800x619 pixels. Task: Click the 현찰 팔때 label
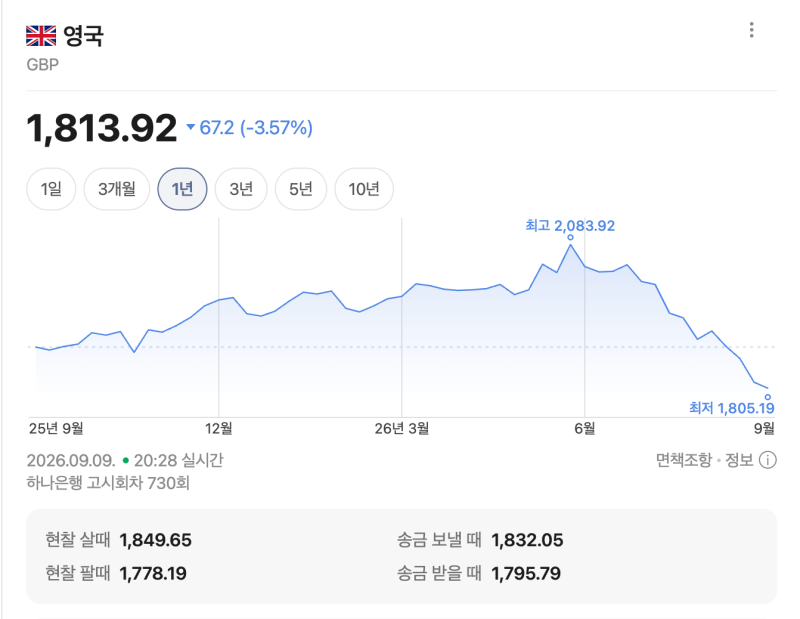(78, 573)
